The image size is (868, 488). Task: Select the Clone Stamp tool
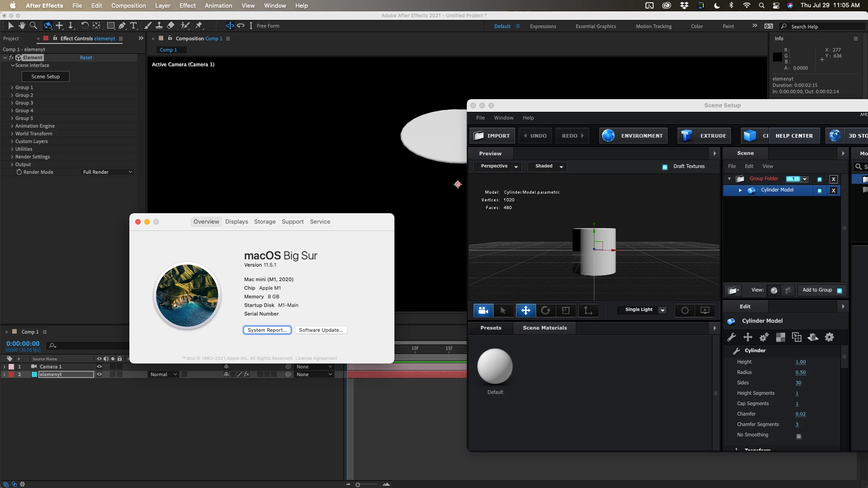coord(159,26)
